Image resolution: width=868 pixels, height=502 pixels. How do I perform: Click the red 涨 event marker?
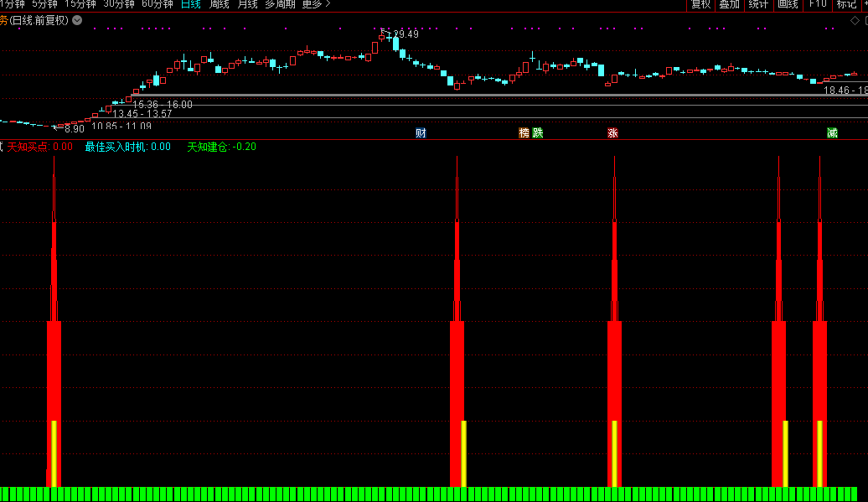[612, 133]
